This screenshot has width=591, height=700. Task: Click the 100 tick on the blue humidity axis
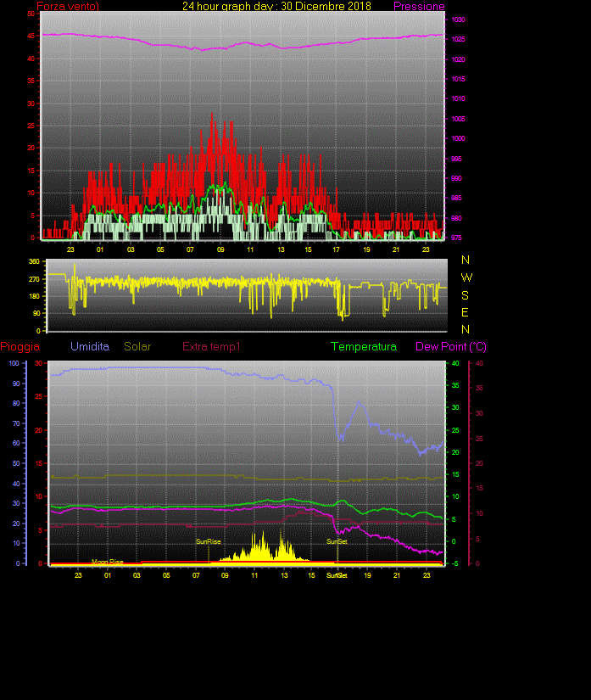[x=13, y=363]
